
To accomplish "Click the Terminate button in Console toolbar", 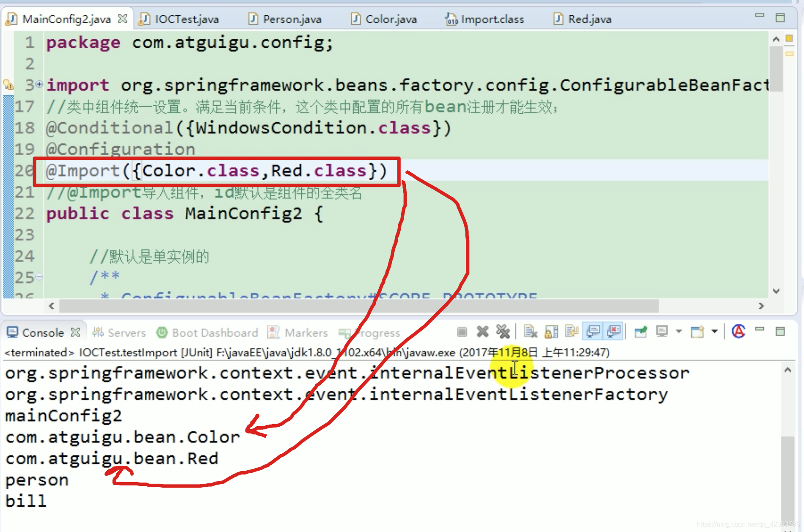I will click(462, 332).
